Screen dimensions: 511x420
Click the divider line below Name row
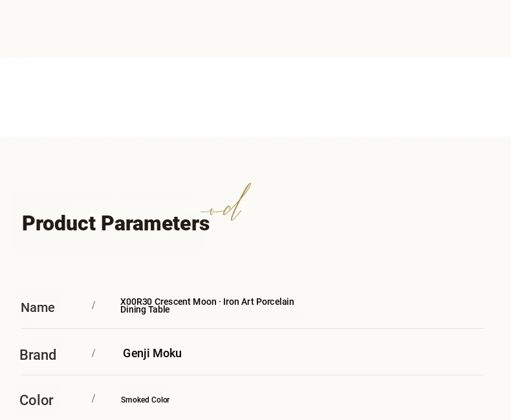(253, 328)
